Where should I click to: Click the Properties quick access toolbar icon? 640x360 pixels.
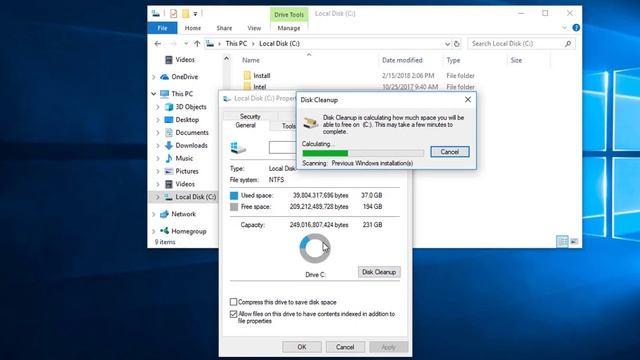pyautogui.click(x=173, y=14)
